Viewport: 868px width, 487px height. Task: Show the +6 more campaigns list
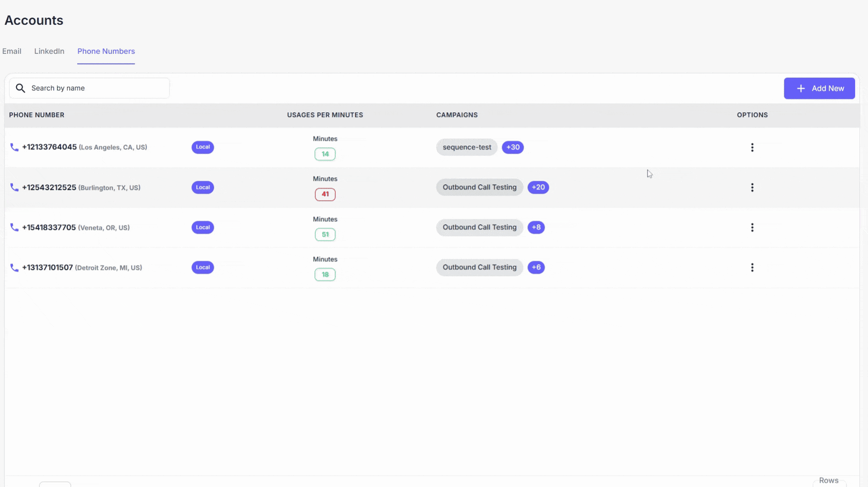pyautogui.click(x=536, y=267)
